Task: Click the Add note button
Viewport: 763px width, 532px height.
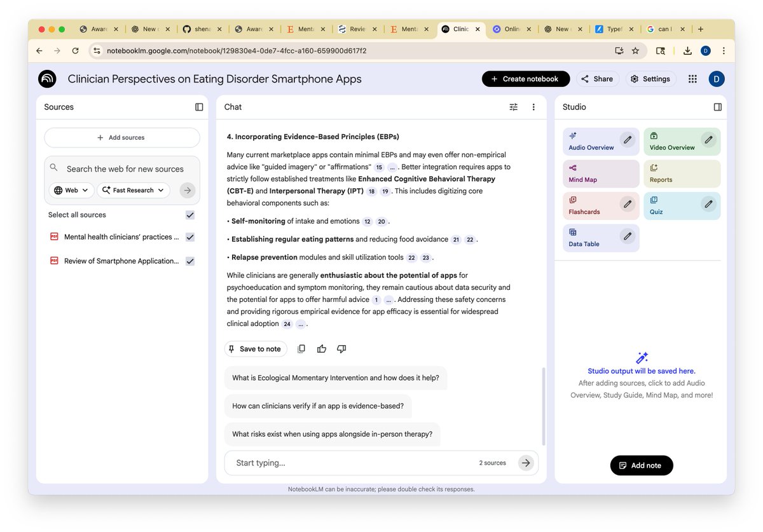Action: point(641,465)
